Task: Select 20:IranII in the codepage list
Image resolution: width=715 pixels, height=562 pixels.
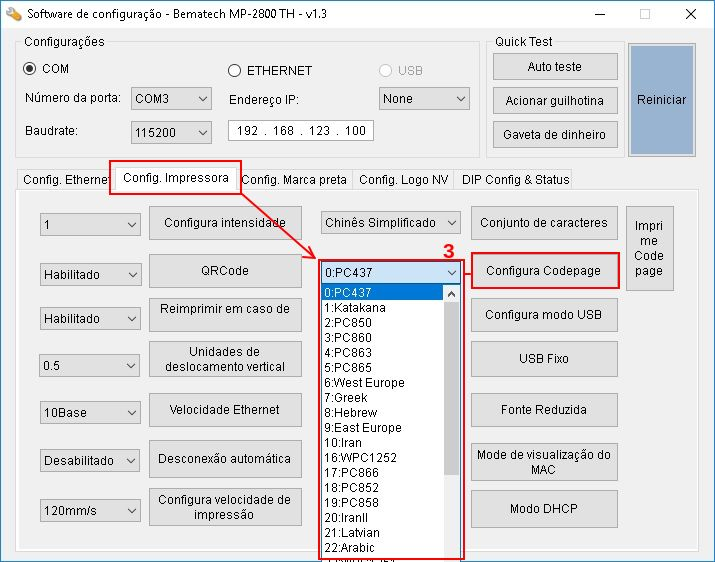Action: [x=383, y=518]
